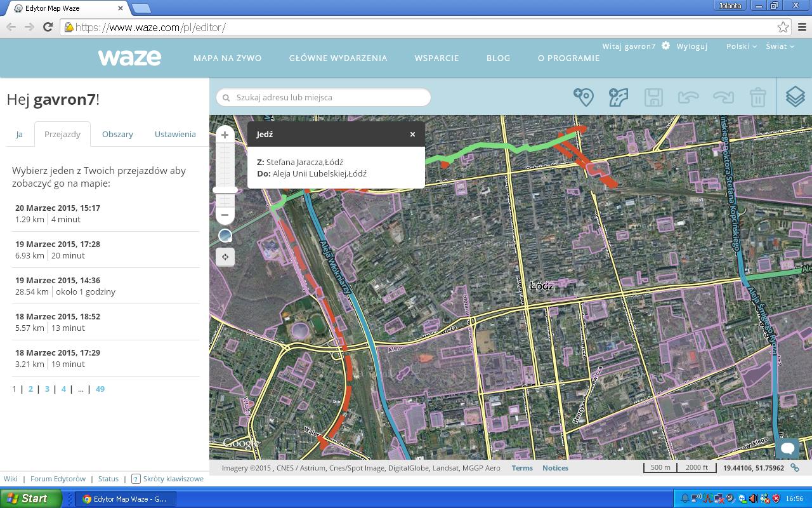This screenshot has width=812, height=508.
Task: Open the chat bubble icon
Action: (788, 448)
